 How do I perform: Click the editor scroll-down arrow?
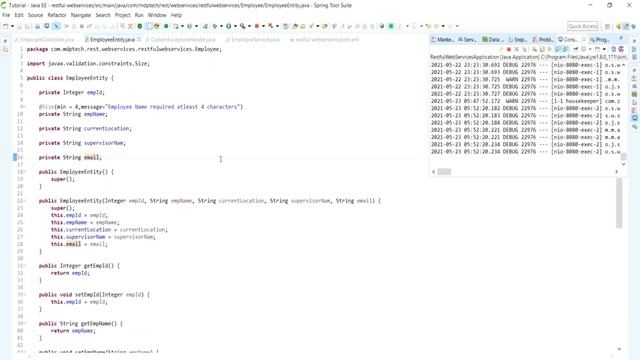pos(619,349)
